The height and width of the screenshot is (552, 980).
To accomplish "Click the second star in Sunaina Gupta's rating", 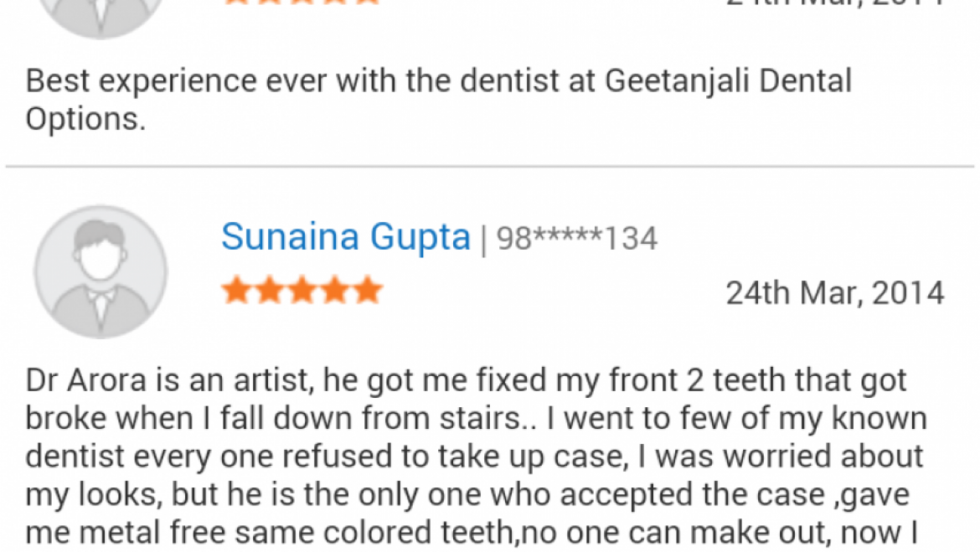I will pyautogui.click(x=270, y=290).
